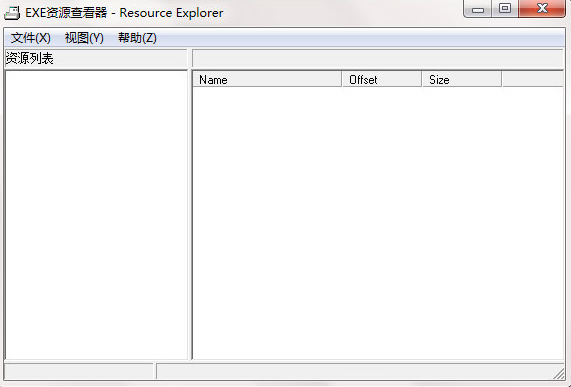571x387 pixels.
Task: Sort list by Size column header
Action: pyautogui.click(x=462, y=79)
